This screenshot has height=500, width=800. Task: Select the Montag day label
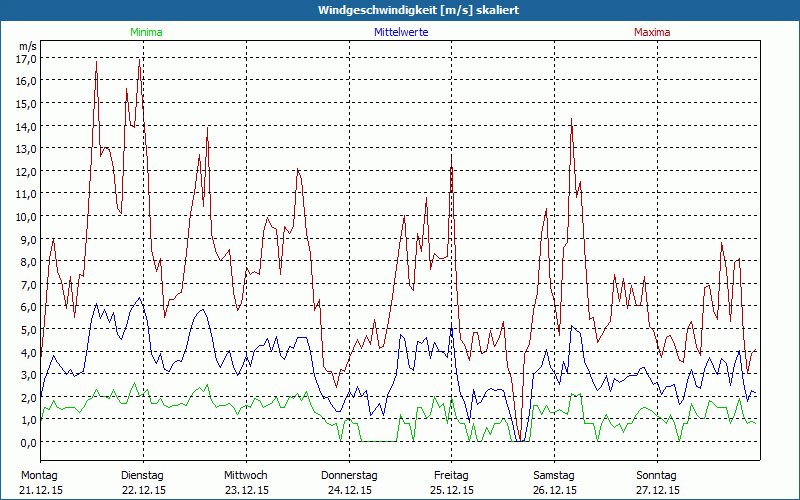click(39, 475)
